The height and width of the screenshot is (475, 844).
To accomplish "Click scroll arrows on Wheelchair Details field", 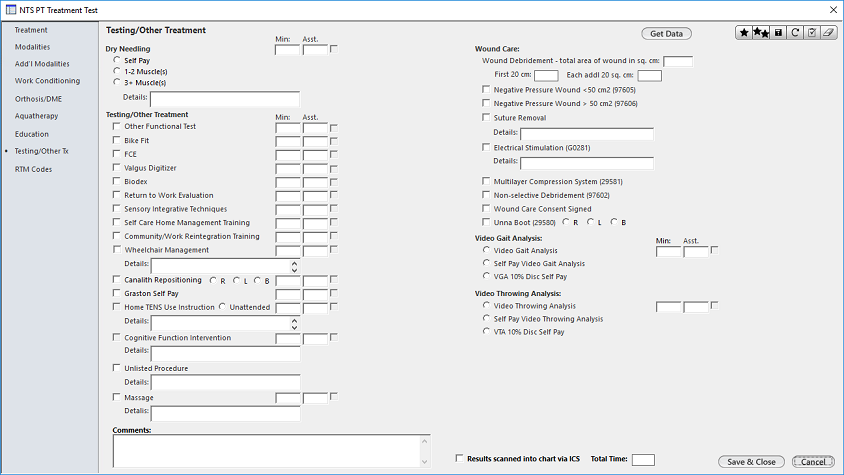I will (x=294, y=267).
